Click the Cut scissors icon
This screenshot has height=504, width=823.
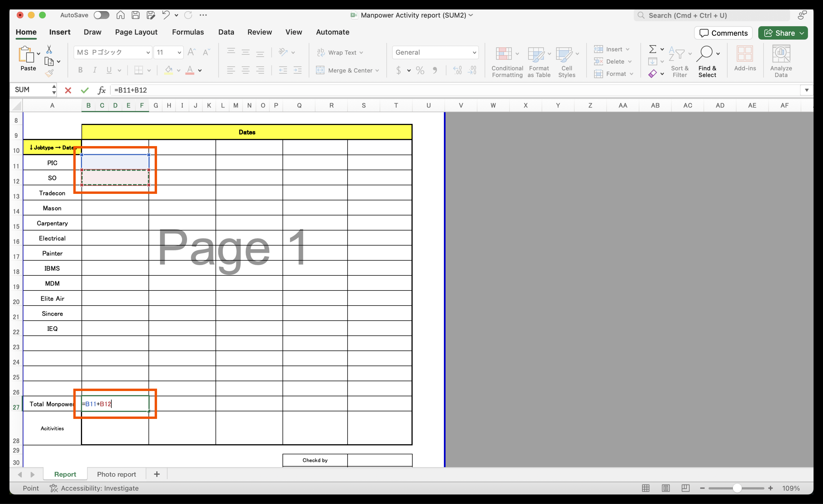coord(49,49)
